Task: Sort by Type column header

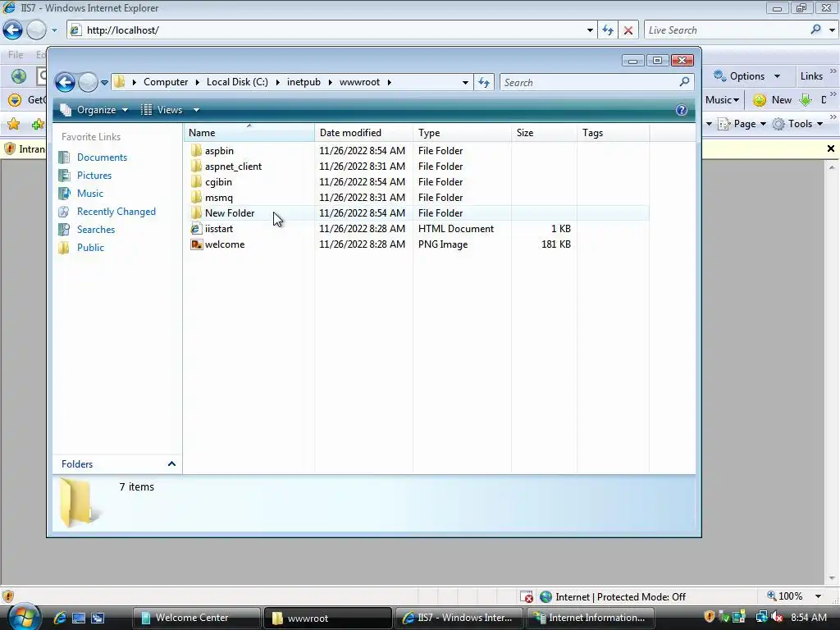Action: pos(462,133)
